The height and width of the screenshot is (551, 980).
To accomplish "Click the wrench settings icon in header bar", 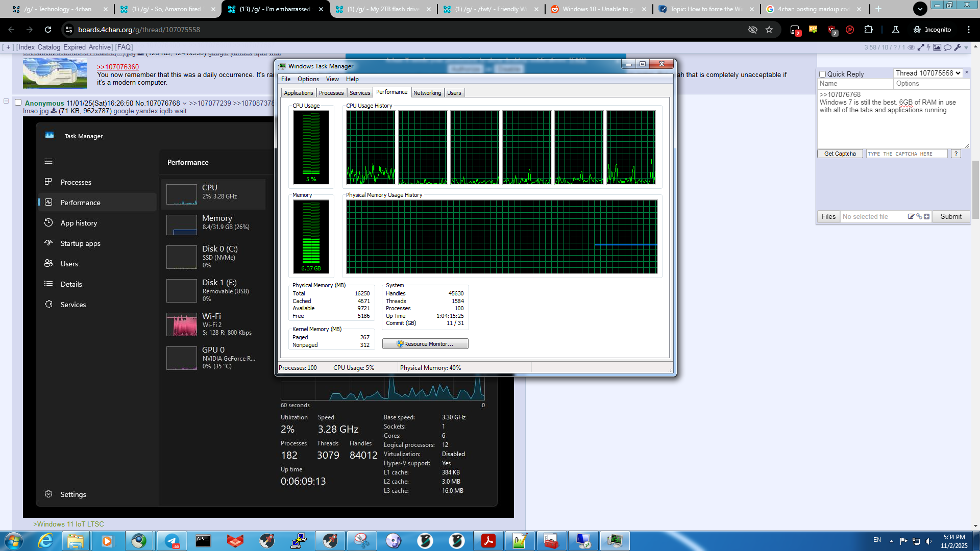I will coord(958,47).
